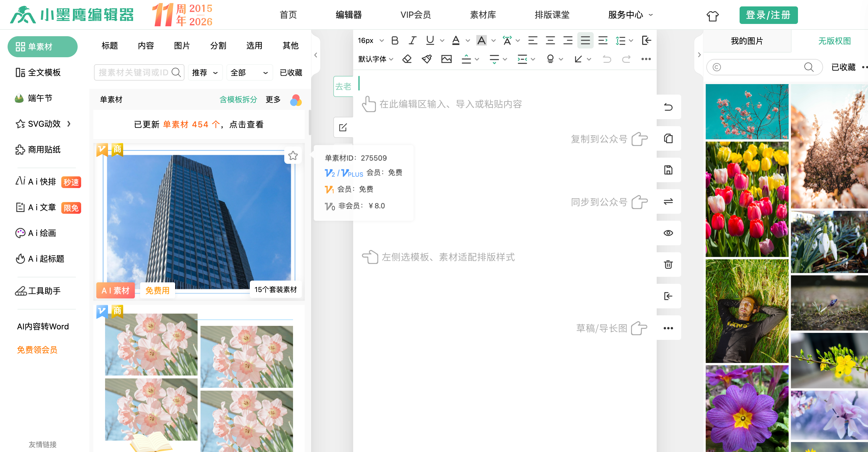Viewport: 868px width, 452px height.
Task: Switch to the 无版权图 tab
Action: (x=834, y=41)
